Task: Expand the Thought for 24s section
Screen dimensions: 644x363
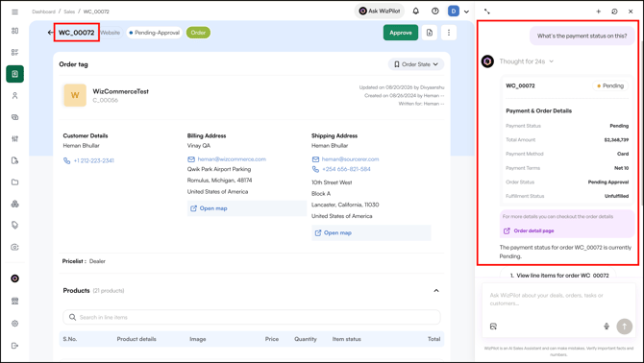Action: pos(526,61)
